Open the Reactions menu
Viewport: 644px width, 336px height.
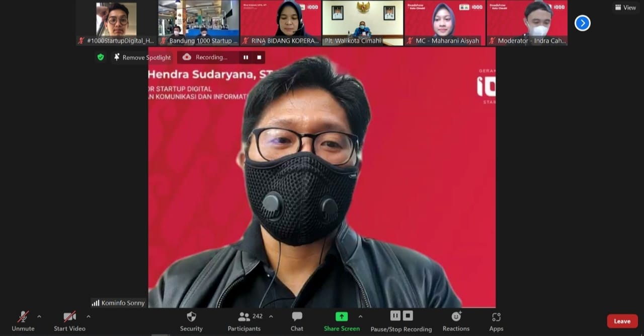[456, 321]
